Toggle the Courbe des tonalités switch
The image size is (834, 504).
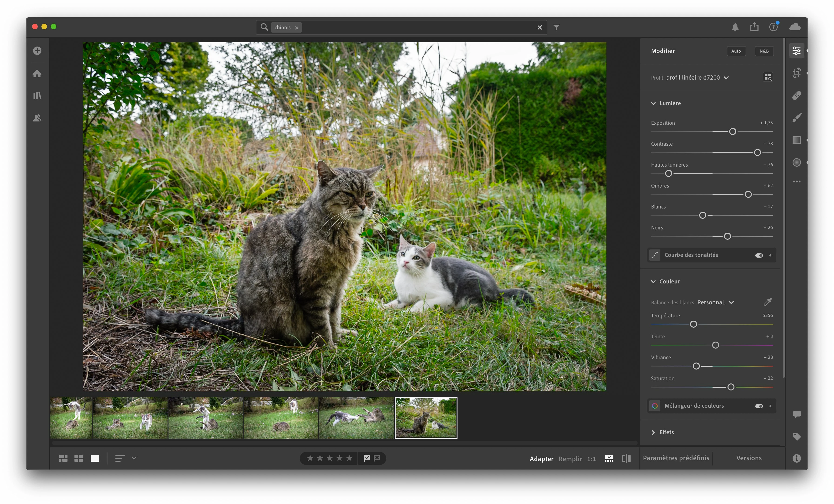[x=759, y=255]
